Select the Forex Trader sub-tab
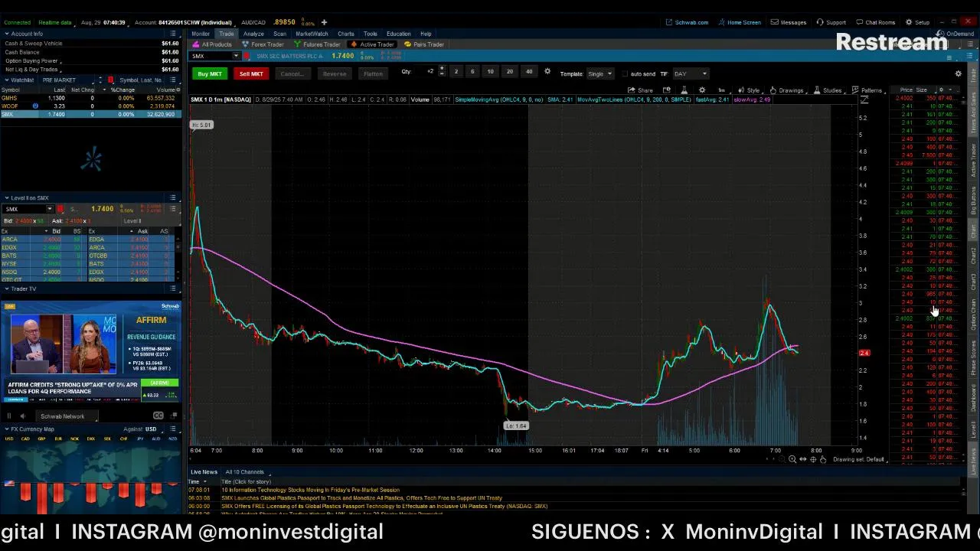The width and height of the screenshot is (980, 551). tap(263, 44)
